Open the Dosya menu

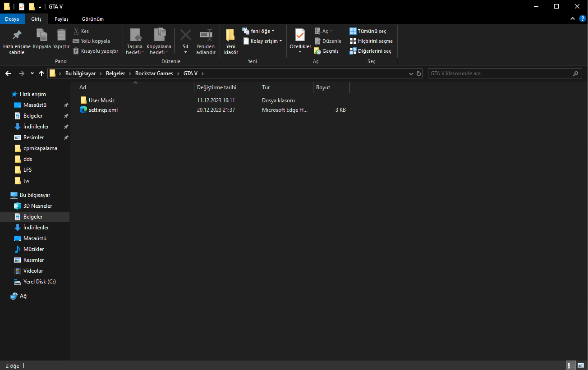point(12,19)
